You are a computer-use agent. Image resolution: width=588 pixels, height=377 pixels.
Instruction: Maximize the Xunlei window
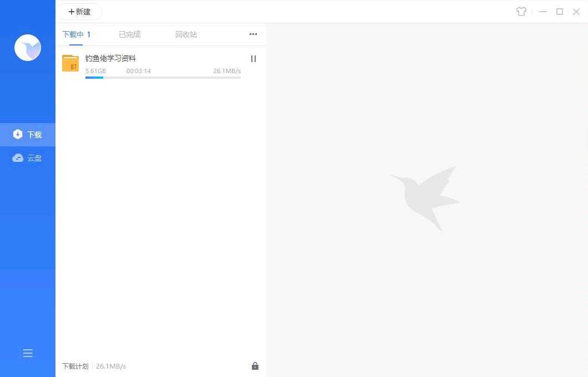point(560,12)
